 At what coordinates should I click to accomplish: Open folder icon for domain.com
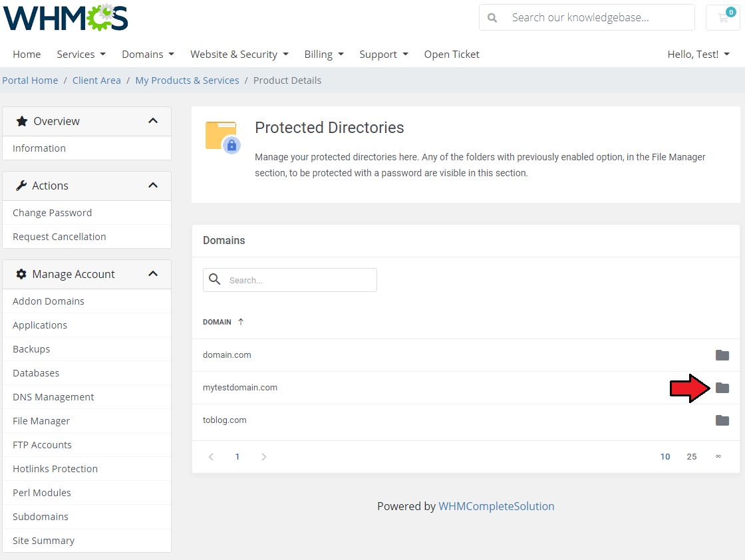click(x=722, y=354)
